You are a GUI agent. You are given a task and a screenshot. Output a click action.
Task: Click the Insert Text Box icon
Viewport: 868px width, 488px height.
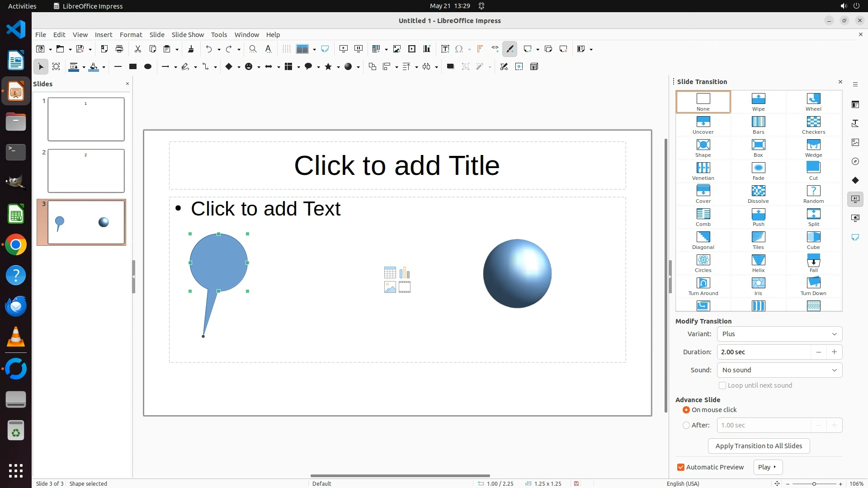(445, 49)
